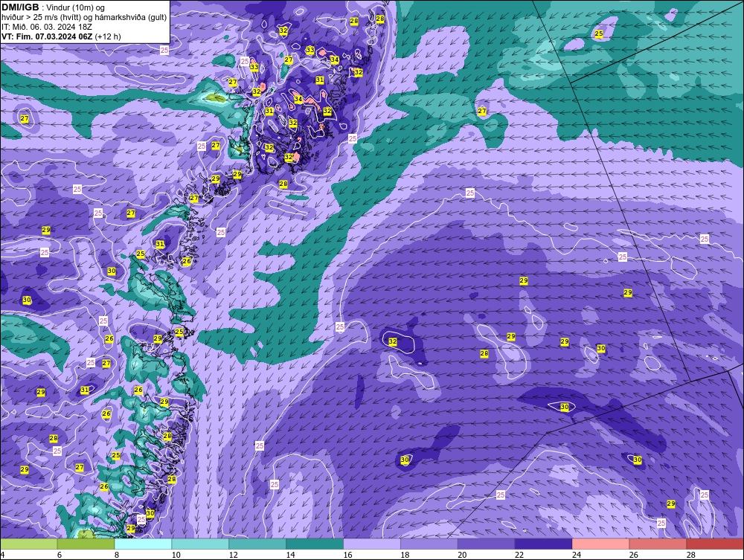
Task: Click the legend scale value '24'
Action: point(576,555)
